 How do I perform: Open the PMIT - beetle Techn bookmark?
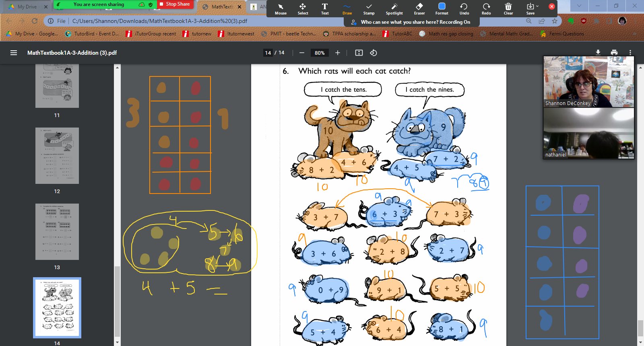289,34
